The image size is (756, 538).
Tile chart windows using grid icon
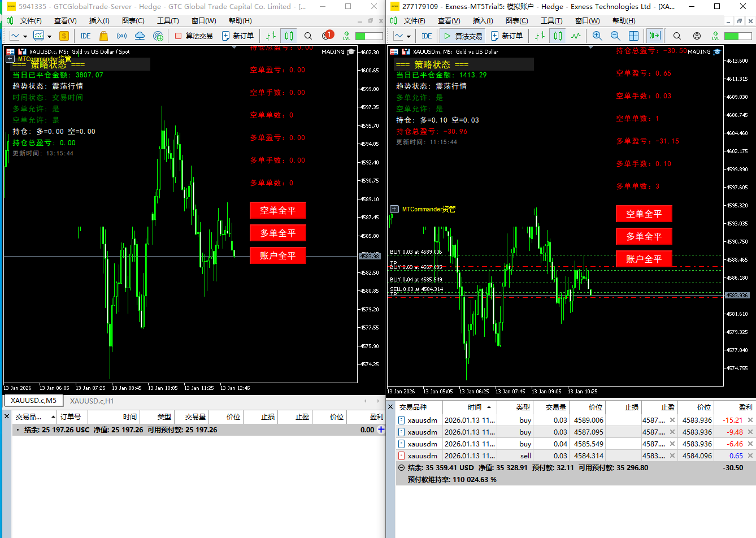[x=634, y=36]
